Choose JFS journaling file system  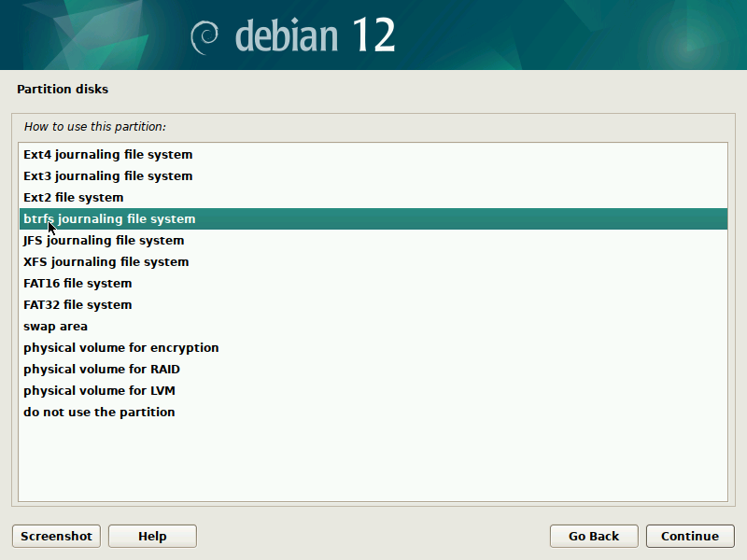click(373, 241)
